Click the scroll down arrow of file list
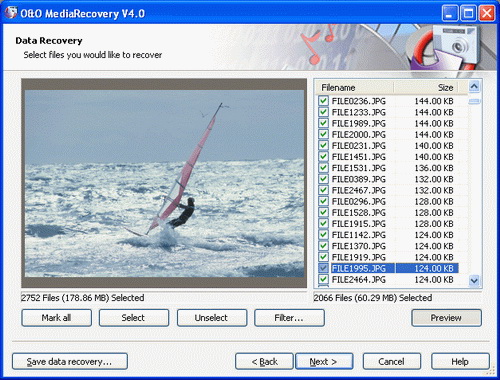500x380 pixels. click(474, 280)
